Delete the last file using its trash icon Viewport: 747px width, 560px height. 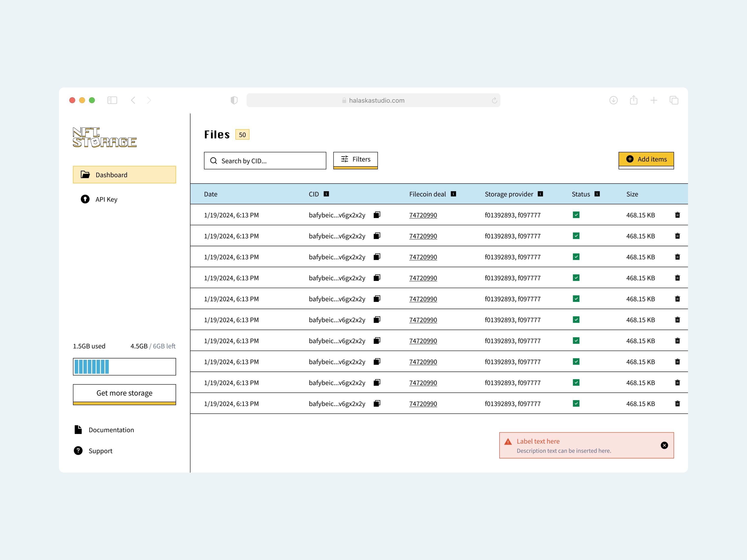678,403
